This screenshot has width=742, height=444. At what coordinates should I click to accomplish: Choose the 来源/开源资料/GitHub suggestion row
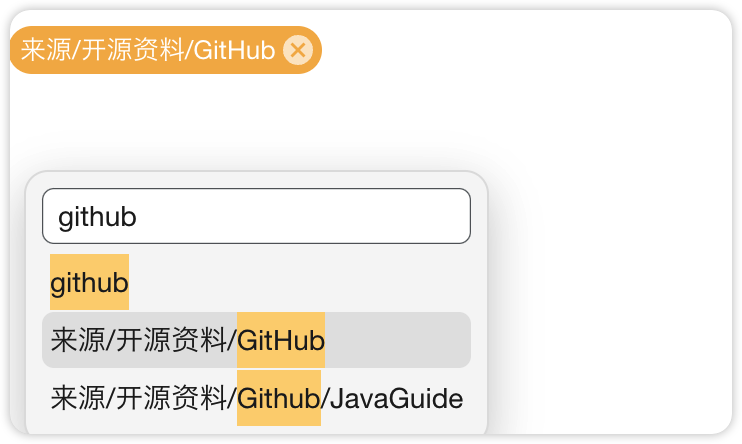coord(256,340)
